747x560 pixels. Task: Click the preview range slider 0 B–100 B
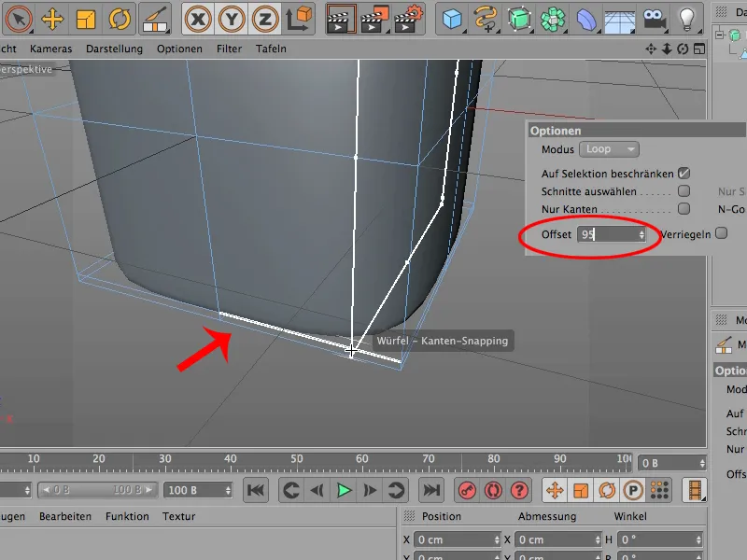click(x=97, y=490)
